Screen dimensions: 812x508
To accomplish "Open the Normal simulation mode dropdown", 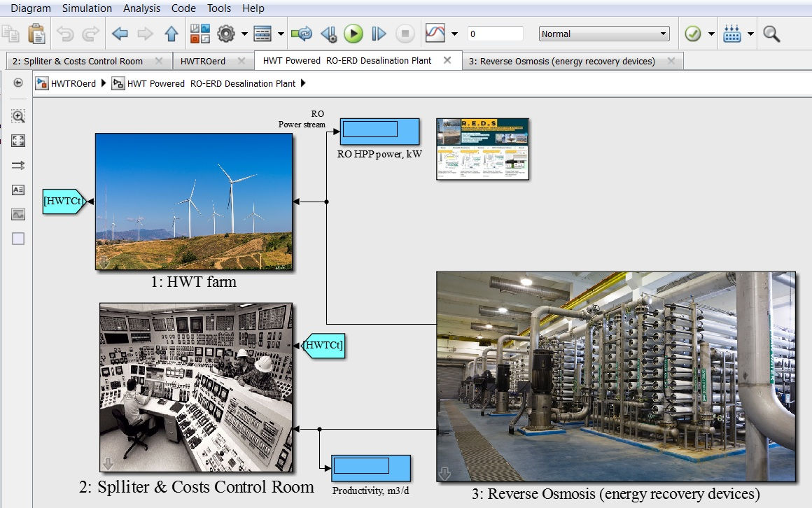I will coord(603,33).
